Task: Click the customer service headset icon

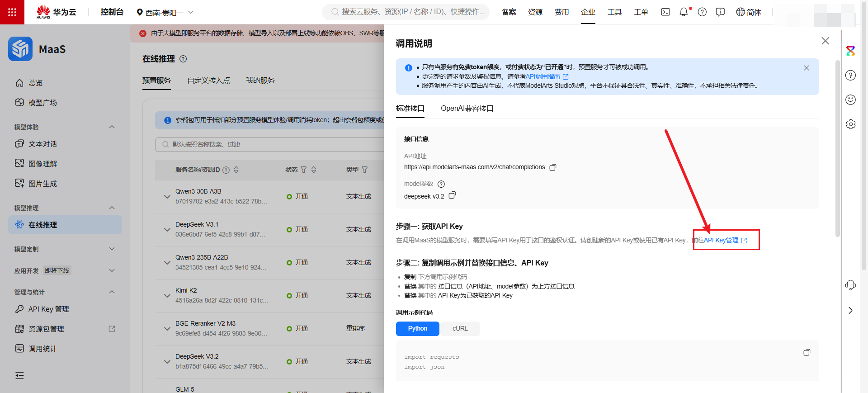Action: click(850, 285)
